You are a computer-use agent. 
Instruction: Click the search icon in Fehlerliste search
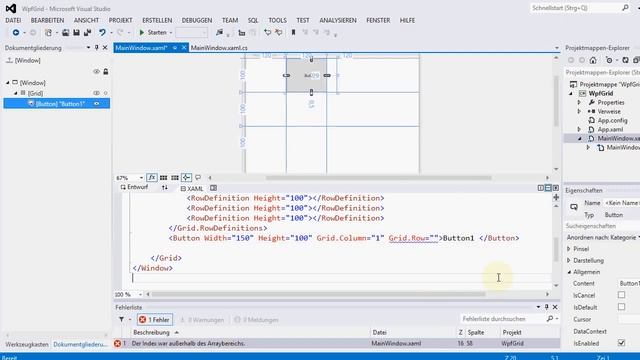point(549,319)
